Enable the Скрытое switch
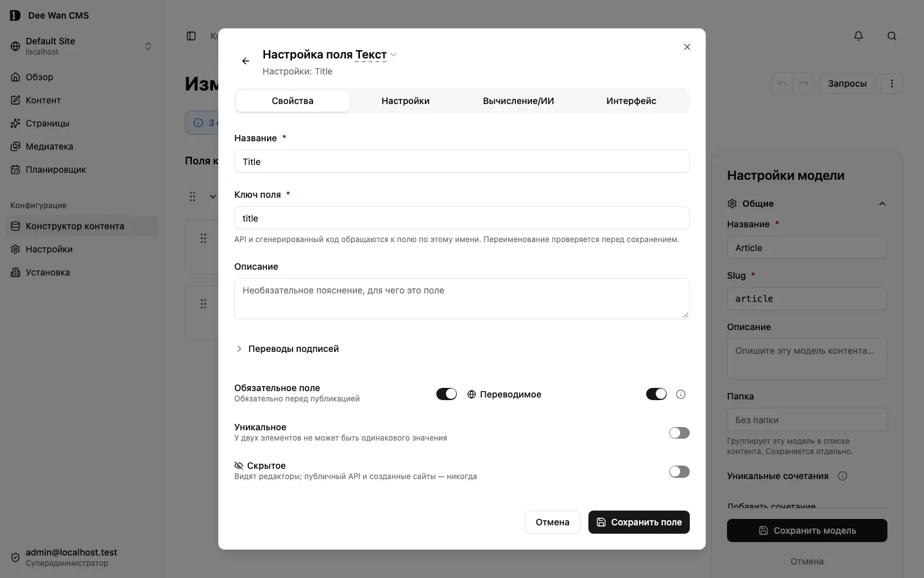924x578 pixels. [x=680, y=471]
